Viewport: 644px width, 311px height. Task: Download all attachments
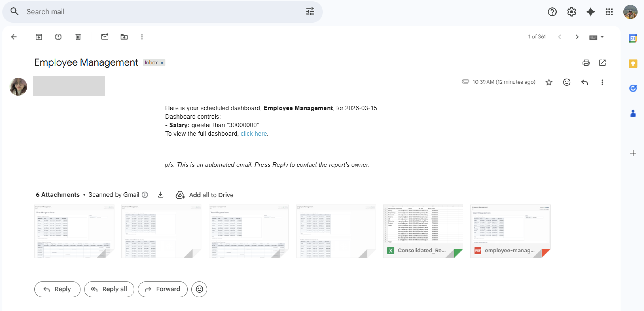[161, 195]
